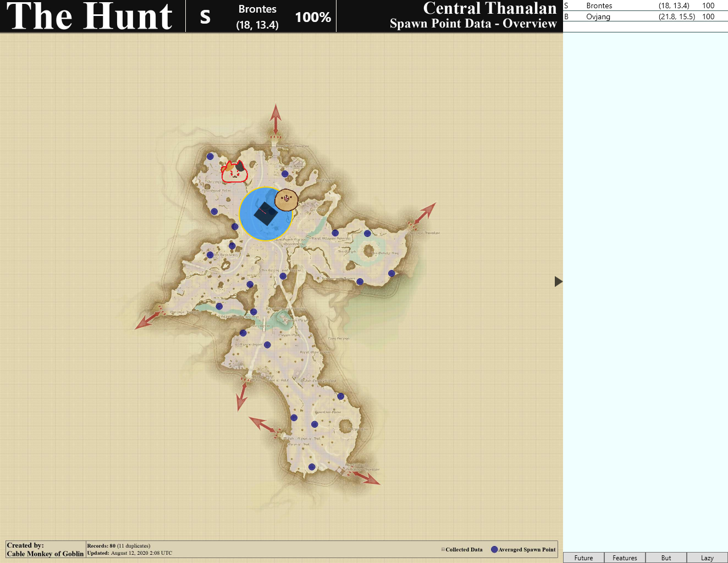Image resolution: width=728 pixels, height=563 pixels.
Task: Select the dark diamond inside blue circle
Action: click(266, 213)
